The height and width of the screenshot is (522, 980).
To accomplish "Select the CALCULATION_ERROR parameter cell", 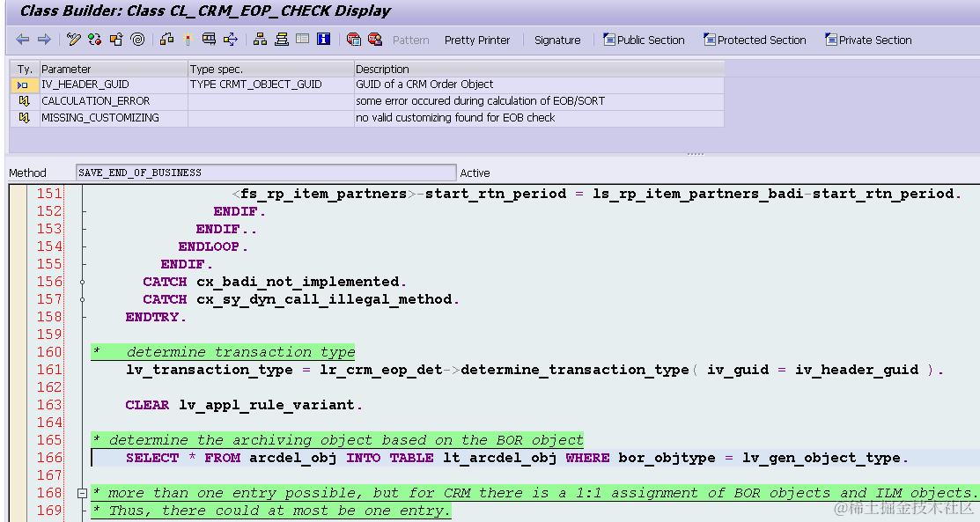I will 114,101.
